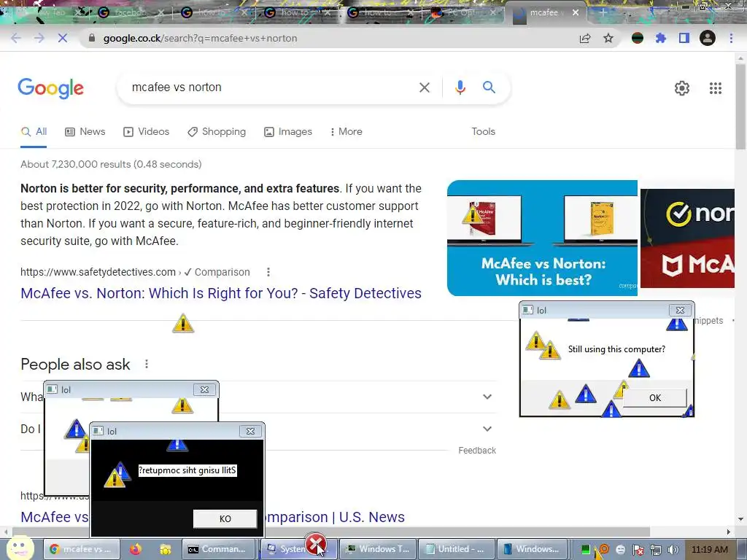Open Google quick settings gear

[682, 88]
